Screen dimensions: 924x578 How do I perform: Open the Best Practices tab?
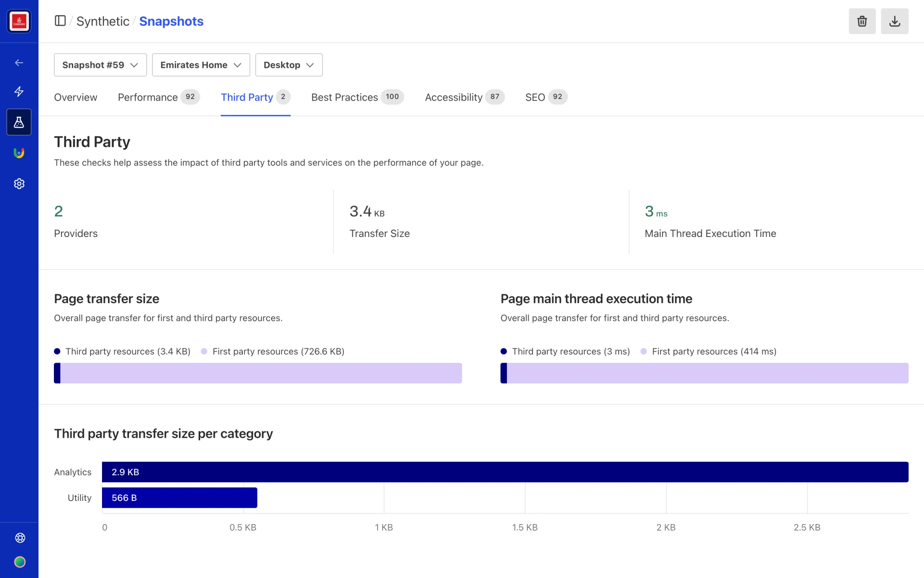[357, 97]
